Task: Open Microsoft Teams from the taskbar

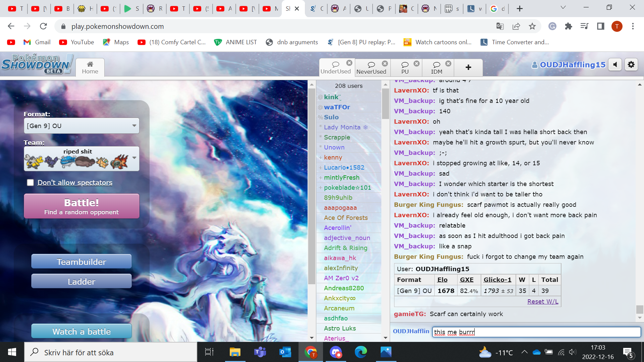Action: point(260,352)
